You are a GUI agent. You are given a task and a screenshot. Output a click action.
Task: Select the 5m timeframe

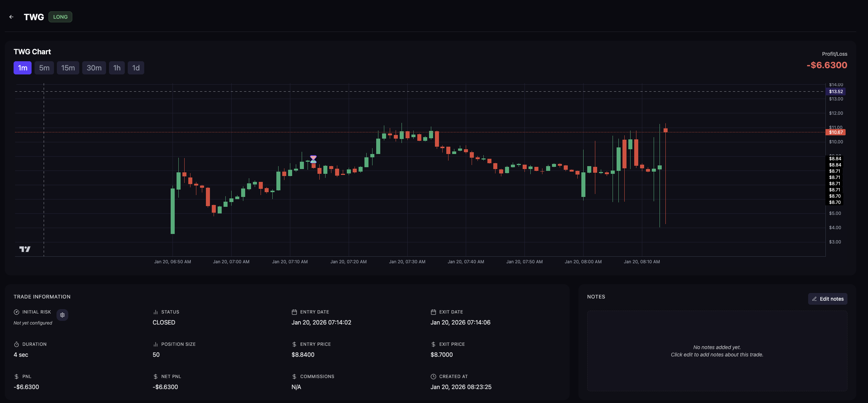pos(44,68)
